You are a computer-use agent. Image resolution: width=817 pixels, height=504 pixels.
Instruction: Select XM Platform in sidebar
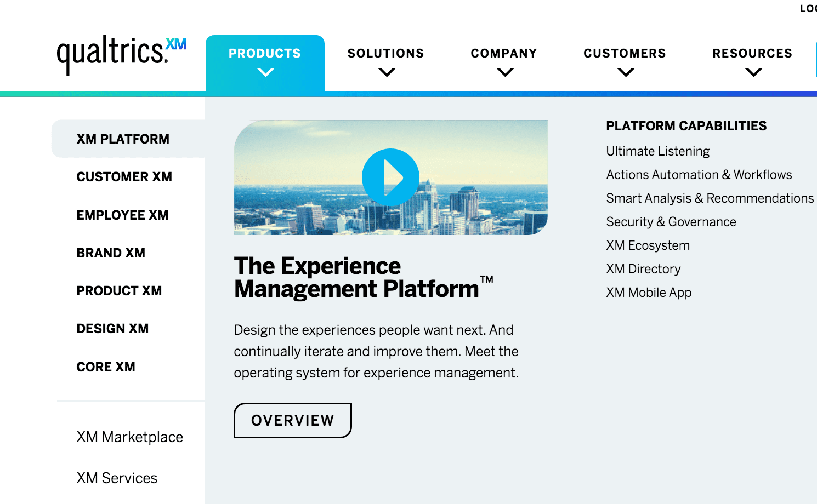click(128, 139)
